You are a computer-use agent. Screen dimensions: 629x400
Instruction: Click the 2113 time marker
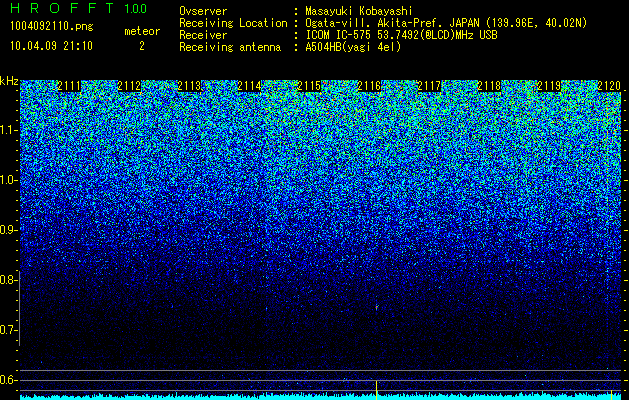pyautogui.click(x=189, y=86)
